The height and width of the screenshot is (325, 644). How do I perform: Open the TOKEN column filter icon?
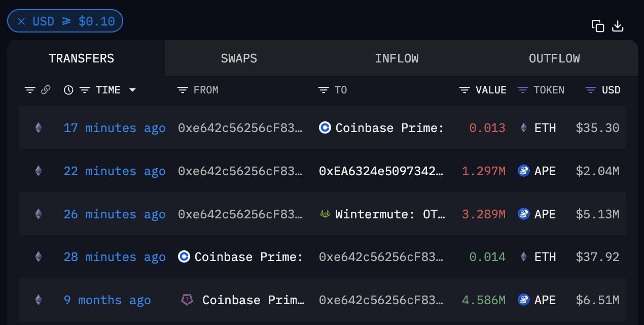point(523,90)
